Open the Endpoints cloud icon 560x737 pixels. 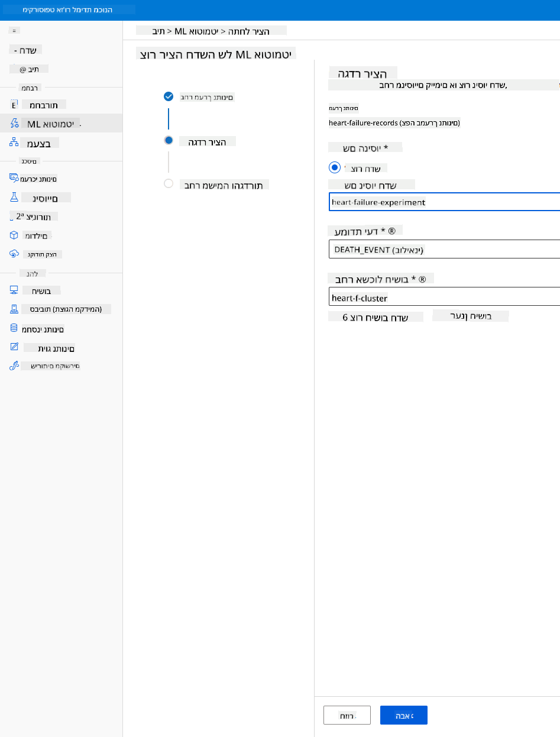click(14, 254)
